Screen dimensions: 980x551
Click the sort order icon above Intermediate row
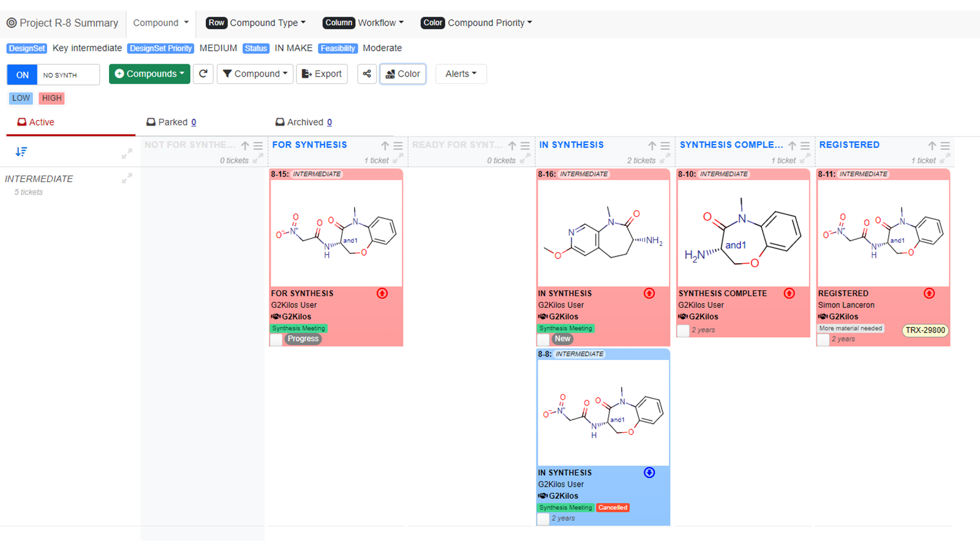click(x=21, y=152)
